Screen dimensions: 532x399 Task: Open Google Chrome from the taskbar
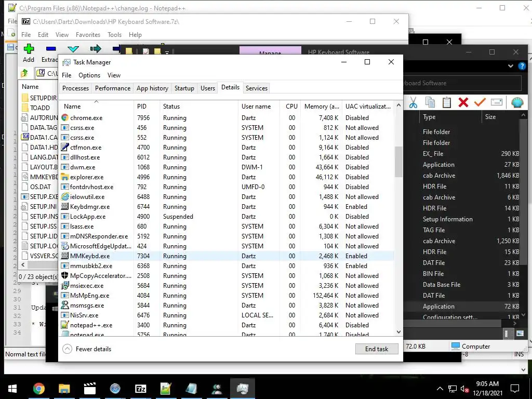[x=38, y=389]
